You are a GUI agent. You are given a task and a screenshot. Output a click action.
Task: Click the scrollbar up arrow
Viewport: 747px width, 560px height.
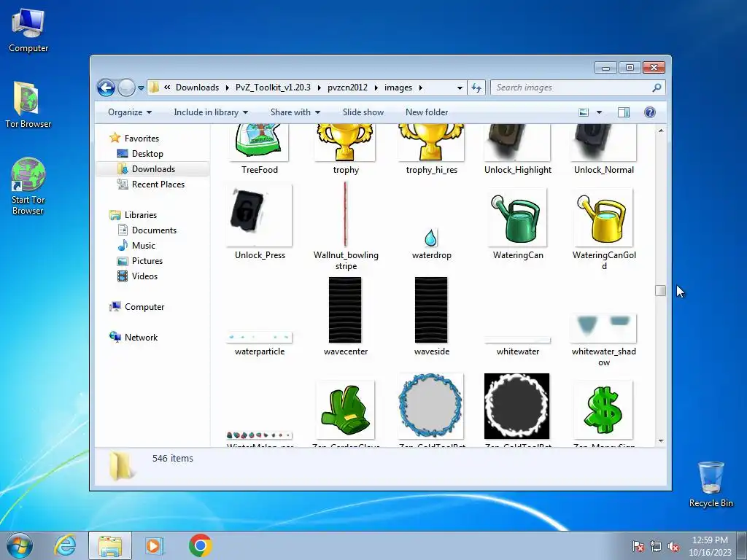(661, 131)
